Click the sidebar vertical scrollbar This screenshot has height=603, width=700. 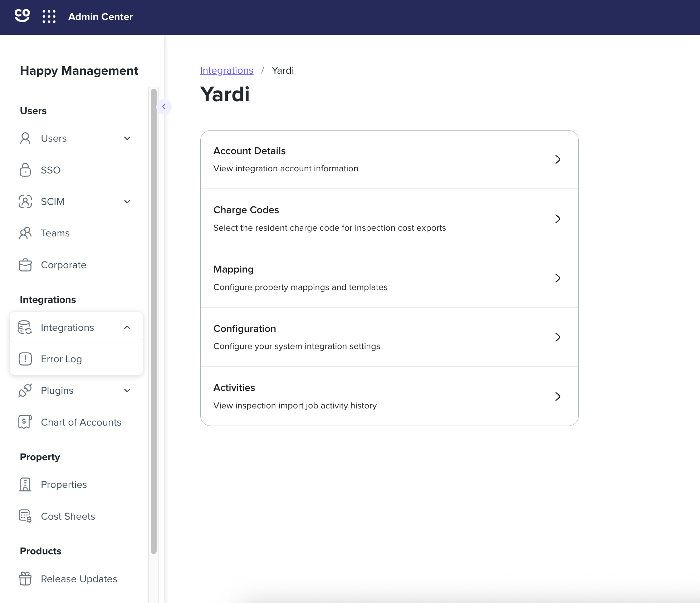[154, 321]
